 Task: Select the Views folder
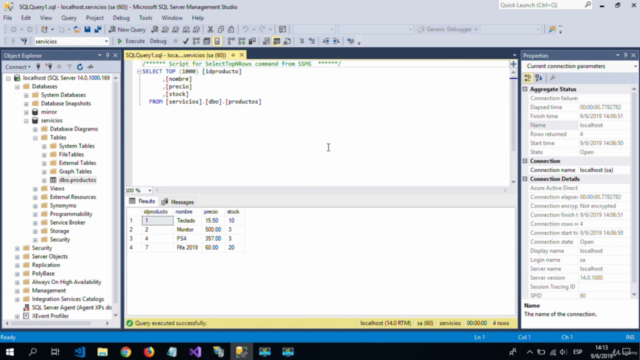click(57, 189)
